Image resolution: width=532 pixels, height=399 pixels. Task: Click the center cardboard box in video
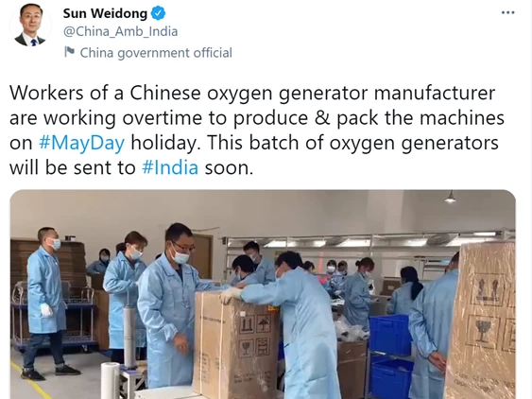click(236, 343)
